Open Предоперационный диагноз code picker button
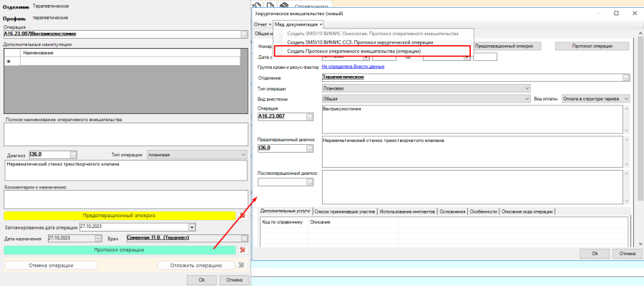 (310, 148)
